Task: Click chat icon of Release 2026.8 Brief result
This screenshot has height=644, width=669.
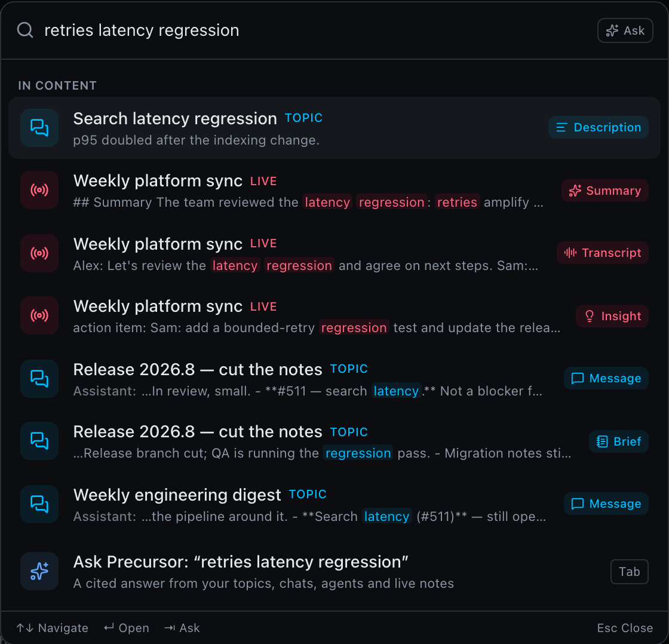Action: [x=39, y=441]
